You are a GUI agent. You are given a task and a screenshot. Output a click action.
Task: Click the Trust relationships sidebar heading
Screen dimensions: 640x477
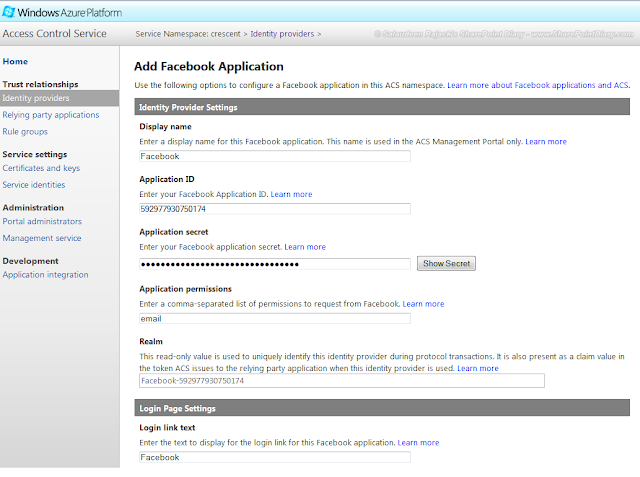pyautogui.click(x=40, y=84)
